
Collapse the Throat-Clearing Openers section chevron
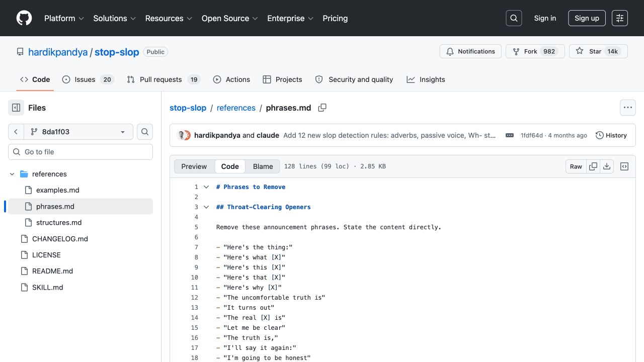coord(206,207)
